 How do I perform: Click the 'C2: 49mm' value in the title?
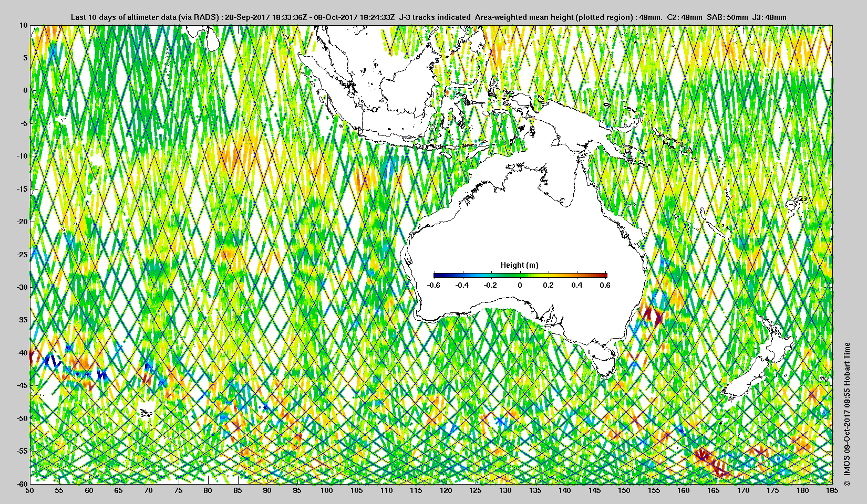pyautogui.click(x=684, y=17)
